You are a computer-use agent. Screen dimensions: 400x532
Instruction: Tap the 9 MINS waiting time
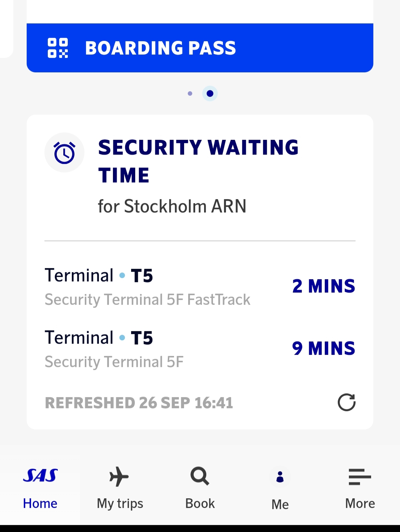pos(323,348)
